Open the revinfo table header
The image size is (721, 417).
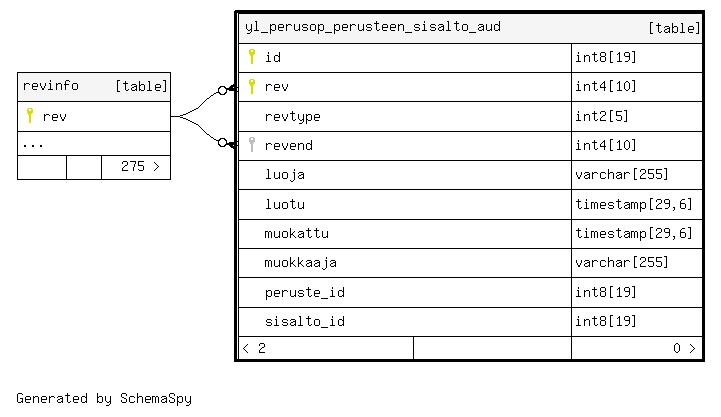pos(94,86)
